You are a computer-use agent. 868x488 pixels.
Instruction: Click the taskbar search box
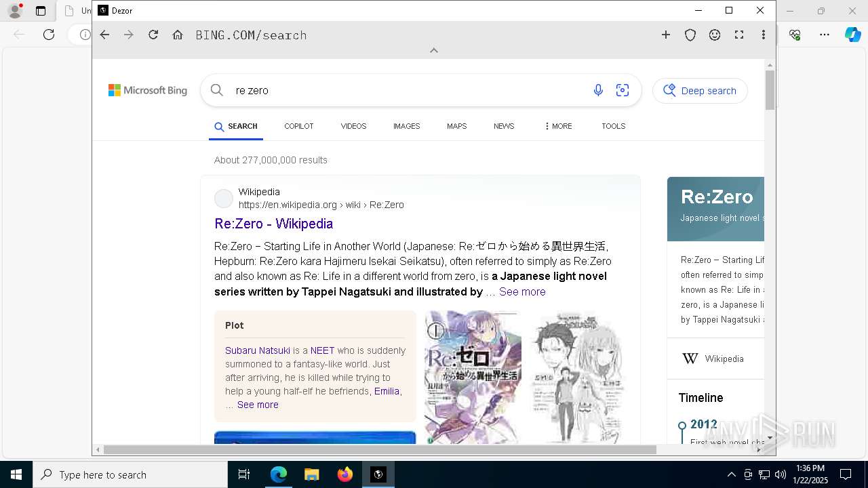click(130, 474)
